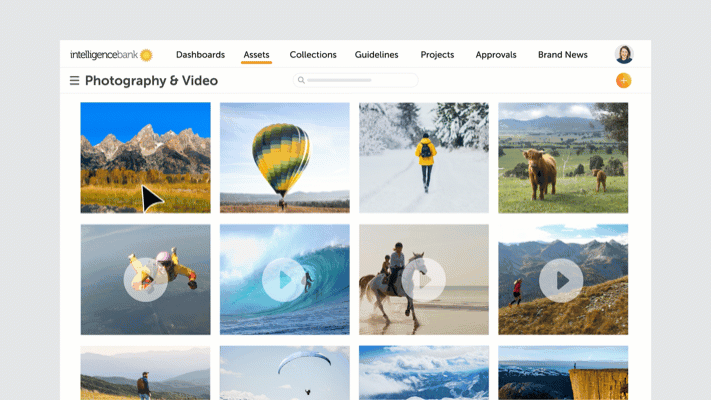Click the search magnifier icon
Viewport: 711px width, 400px height.
(x=301, y=80)
